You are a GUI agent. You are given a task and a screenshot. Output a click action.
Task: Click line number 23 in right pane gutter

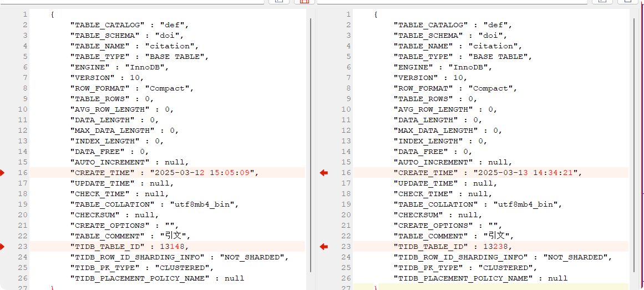(x=346, y=247)
